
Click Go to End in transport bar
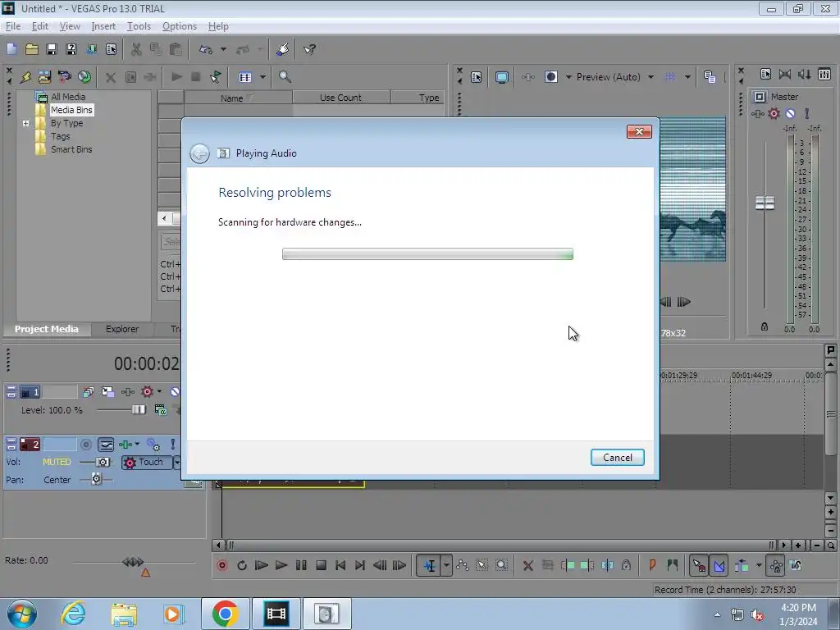click(360, 565)
